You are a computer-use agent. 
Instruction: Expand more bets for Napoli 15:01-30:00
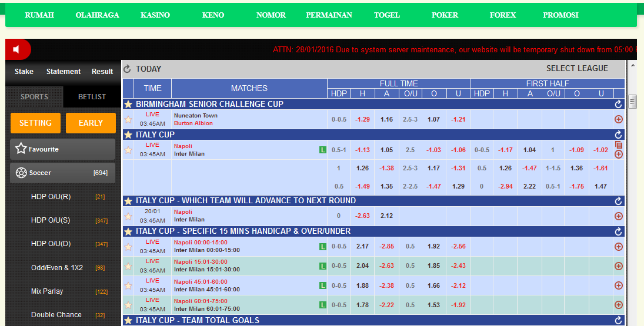pyautogui.click(x=619, y=266)
